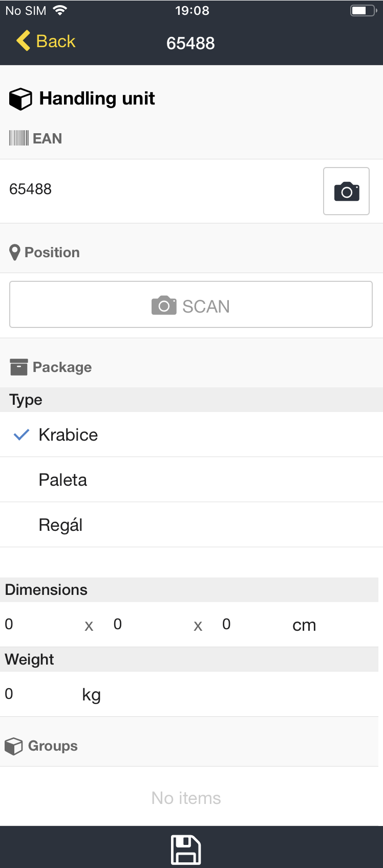The image size is (383, 868).
Task: Tap the Groups cube icon
Action: 14,746
